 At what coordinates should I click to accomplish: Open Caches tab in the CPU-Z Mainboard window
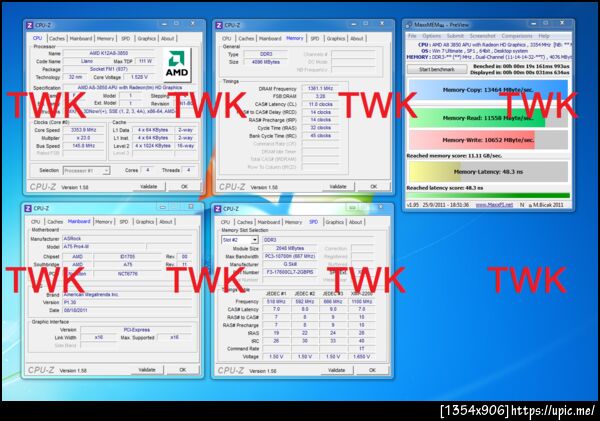pyautogui.click(x=55, y=222)
